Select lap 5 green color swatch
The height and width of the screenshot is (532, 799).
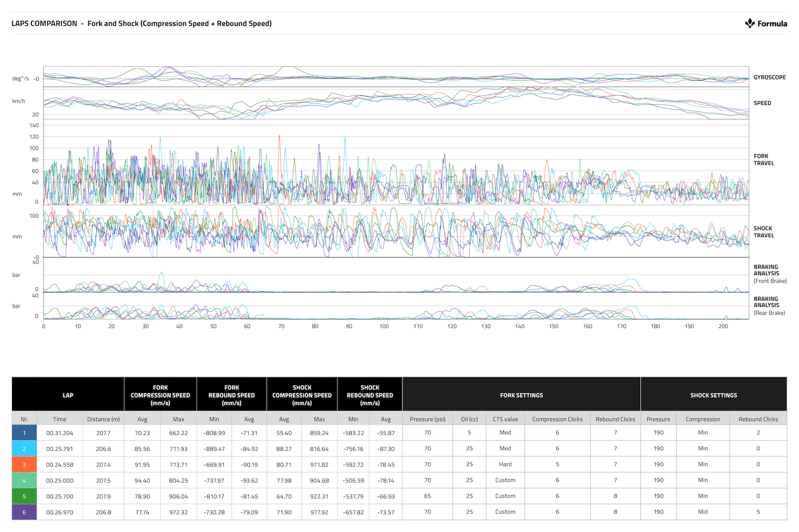pos(24,497)
